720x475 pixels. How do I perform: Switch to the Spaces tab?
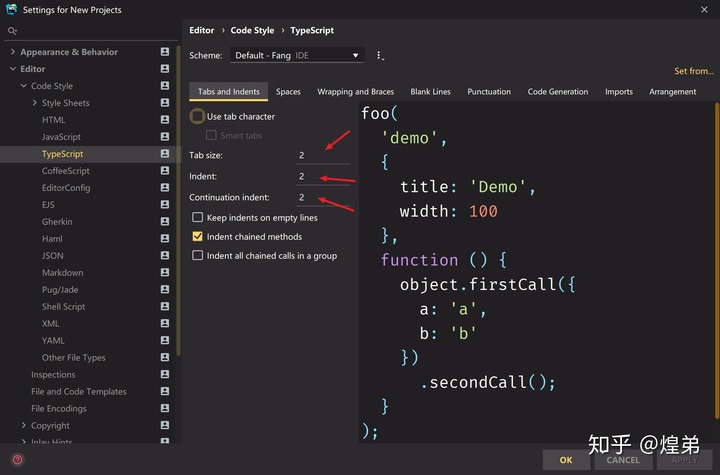tap(288, 91)
